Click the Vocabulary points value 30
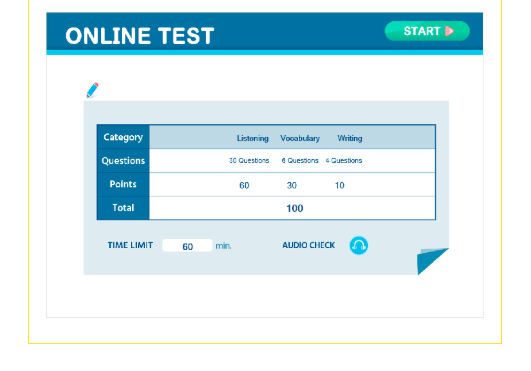The image size is (531, 371). (x=292, y=186)
